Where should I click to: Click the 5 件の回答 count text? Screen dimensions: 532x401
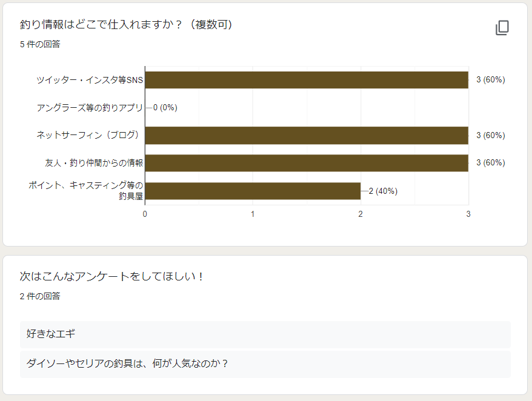click(40, 44)
